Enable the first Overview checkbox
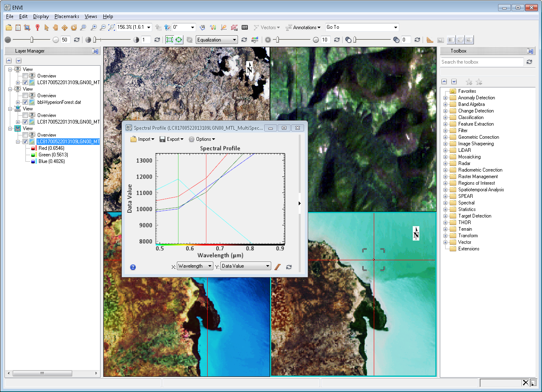This screenshot has width=542, height=392. [x=25, y=76]
